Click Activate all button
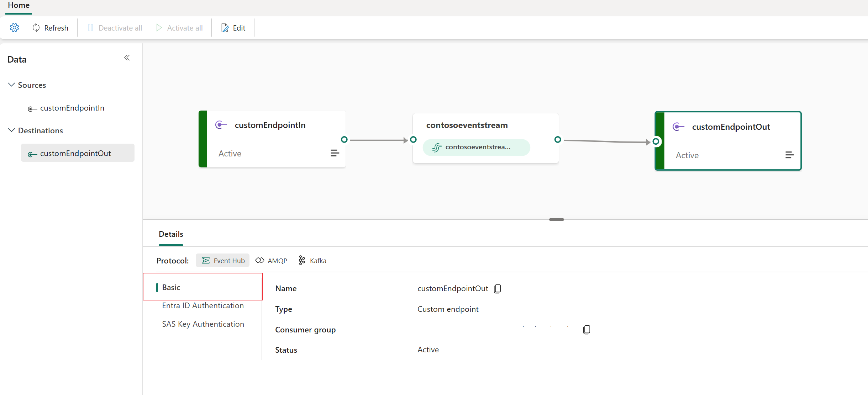This screenshot has width=868, height=395. click(x=179, y=27)
